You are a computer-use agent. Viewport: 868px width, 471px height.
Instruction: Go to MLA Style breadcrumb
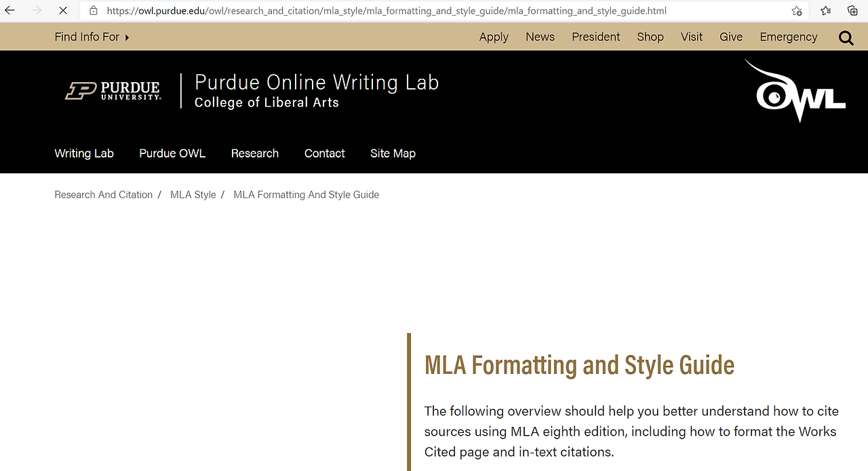tap(193, 195)
